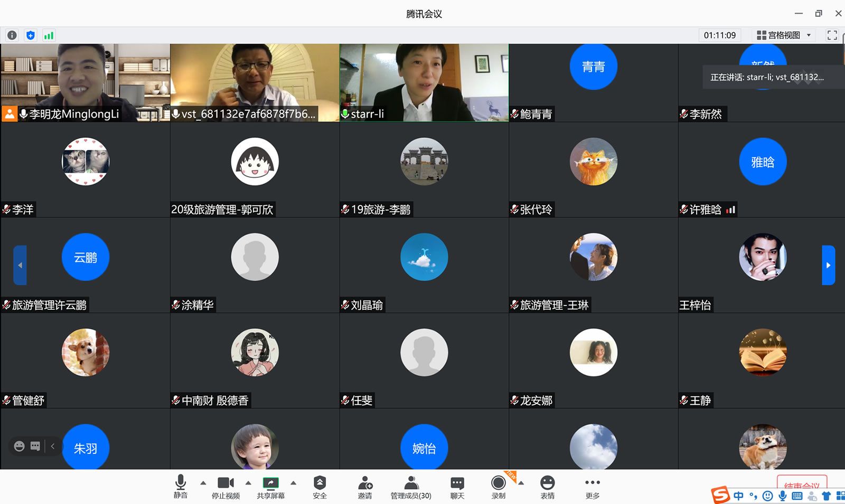Open 管理成员(30) member panel
The image size is (845, 504).
(x=411, y=487)
